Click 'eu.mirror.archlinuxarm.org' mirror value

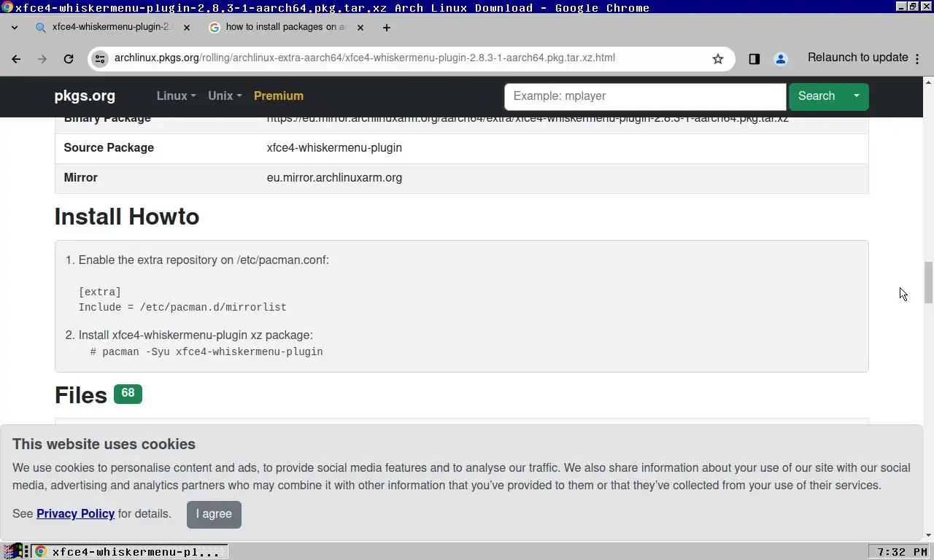(334, 177)
